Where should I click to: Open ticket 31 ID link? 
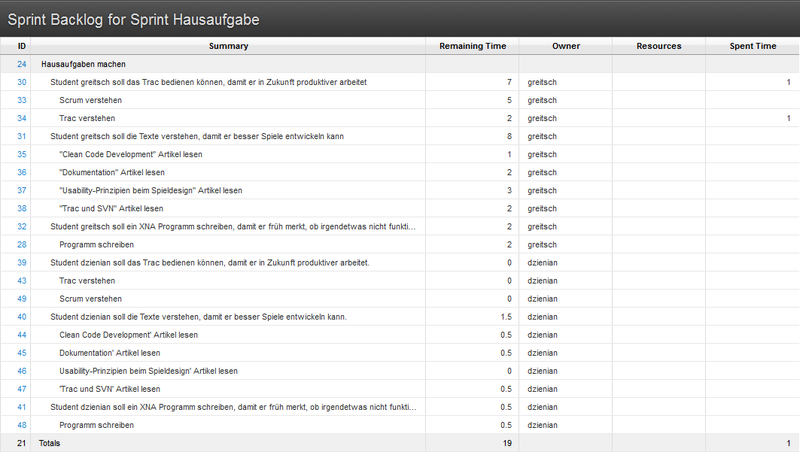point(21,136)
